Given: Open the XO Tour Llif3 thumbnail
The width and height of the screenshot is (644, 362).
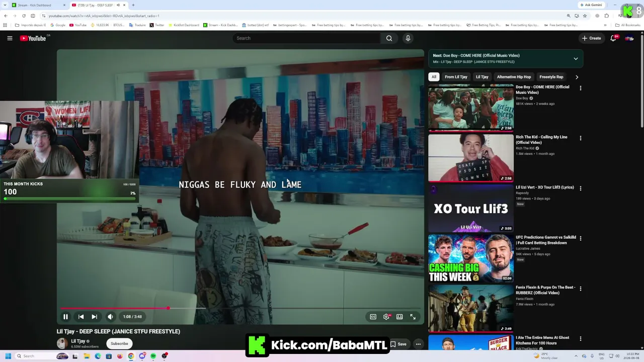Looking at the screenshot, I should [471, 208].
